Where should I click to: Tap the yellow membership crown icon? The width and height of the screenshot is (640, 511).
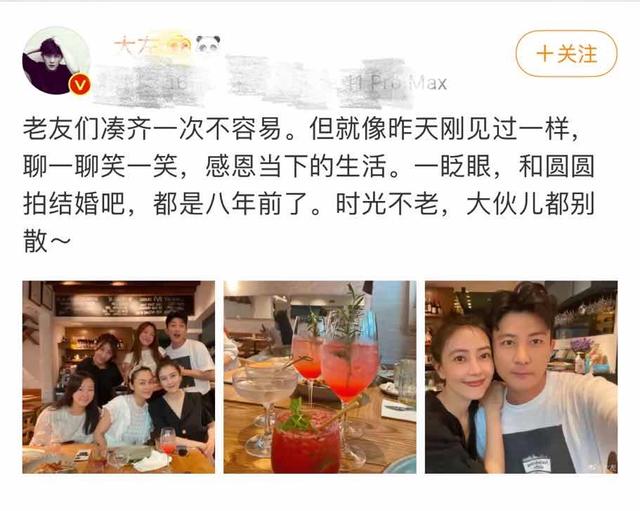[x=180, y=44]
